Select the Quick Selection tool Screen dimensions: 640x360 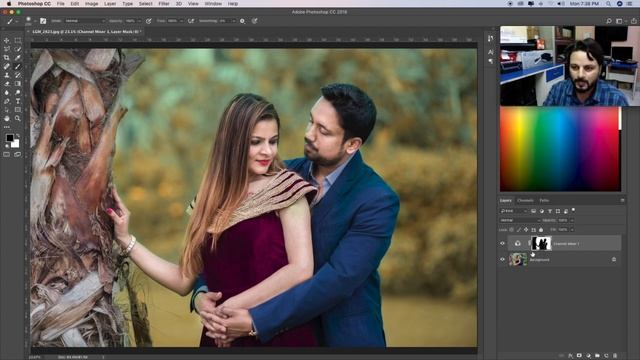[x=18, y=49]
